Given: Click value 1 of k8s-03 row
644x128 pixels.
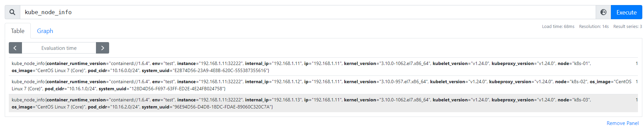Looking at the screenshot, I should point(637,100).
